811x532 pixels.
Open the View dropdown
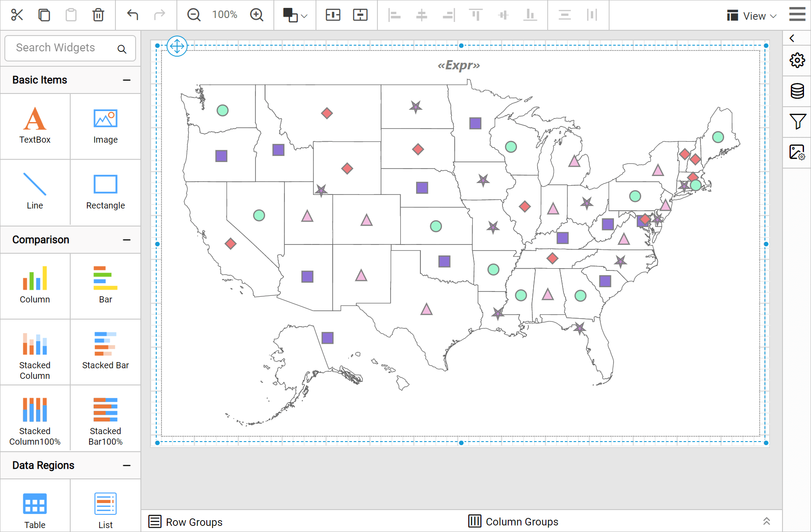(751, 15)
